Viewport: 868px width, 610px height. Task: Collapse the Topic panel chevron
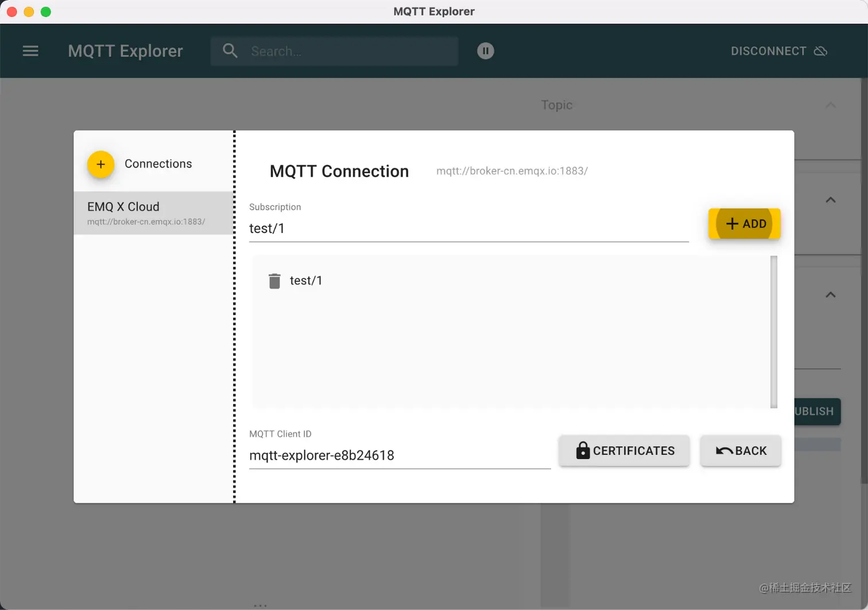pos(831,105)
